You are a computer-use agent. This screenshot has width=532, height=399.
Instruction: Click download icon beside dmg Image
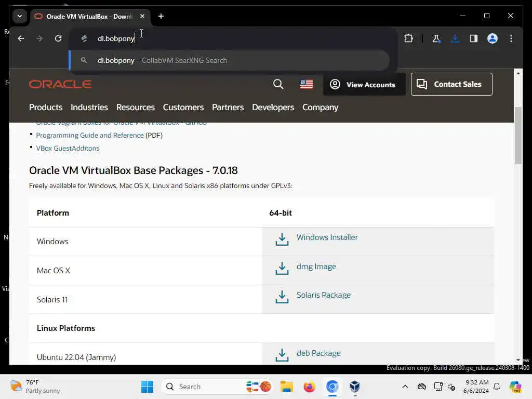282,268
